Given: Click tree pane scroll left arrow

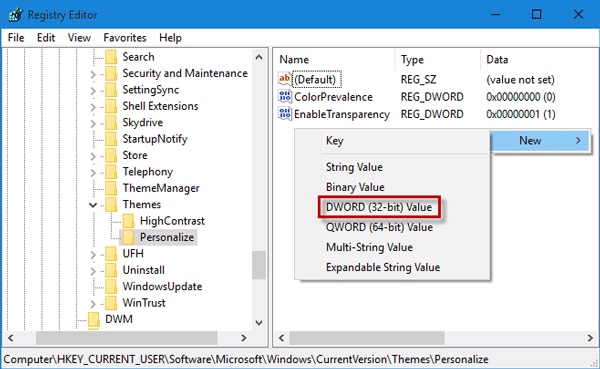Looking at the screenshot, I should pos(11,338).
